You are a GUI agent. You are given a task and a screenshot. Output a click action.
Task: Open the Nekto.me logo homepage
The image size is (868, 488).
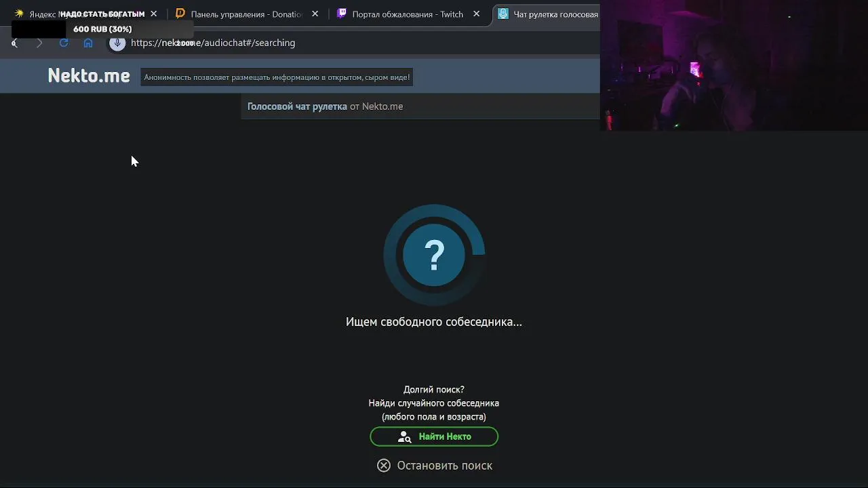[x=89, y=76]
